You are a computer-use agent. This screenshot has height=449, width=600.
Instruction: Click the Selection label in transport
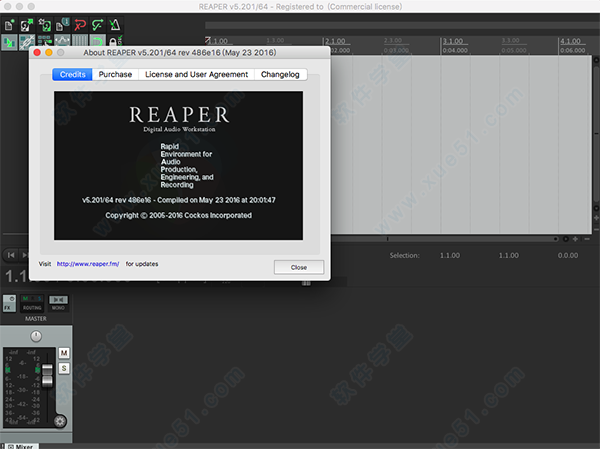(x=404, y=255)
